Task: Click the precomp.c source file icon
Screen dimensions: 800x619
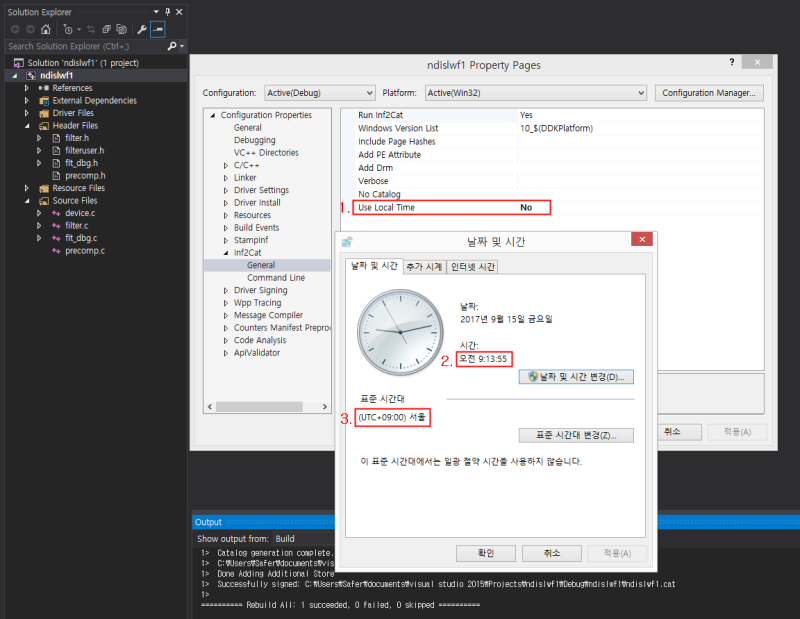Action: point(56,251)
